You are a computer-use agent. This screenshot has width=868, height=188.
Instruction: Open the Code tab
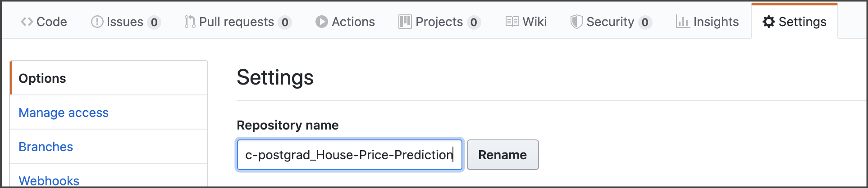click(x=44, y=22)
